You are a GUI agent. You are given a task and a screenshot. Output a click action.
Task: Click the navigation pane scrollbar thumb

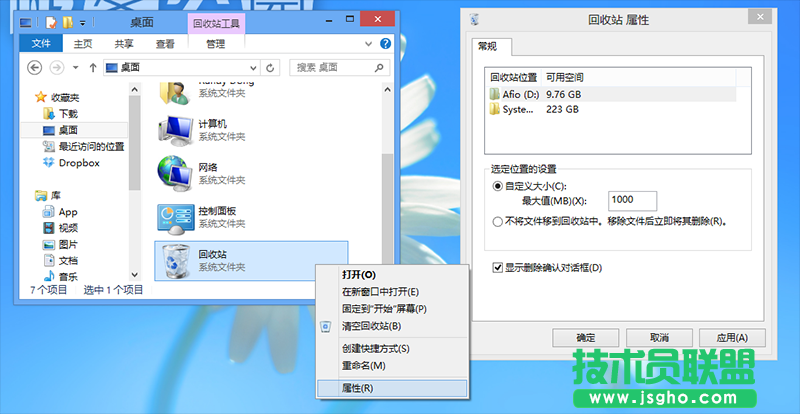[135, 142]
